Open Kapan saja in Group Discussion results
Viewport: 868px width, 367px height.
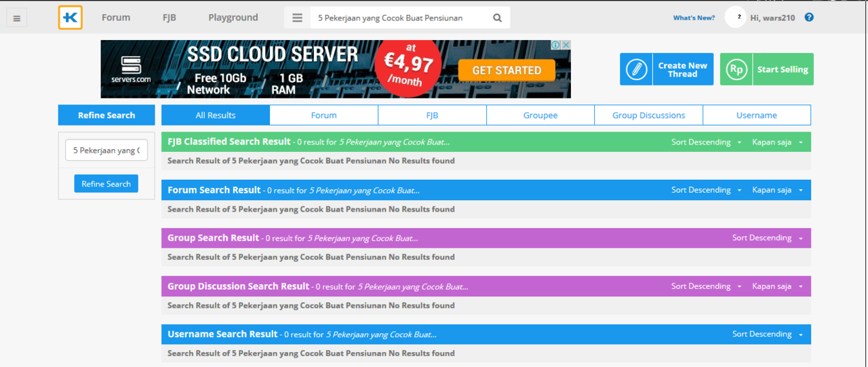click(777, 286)
